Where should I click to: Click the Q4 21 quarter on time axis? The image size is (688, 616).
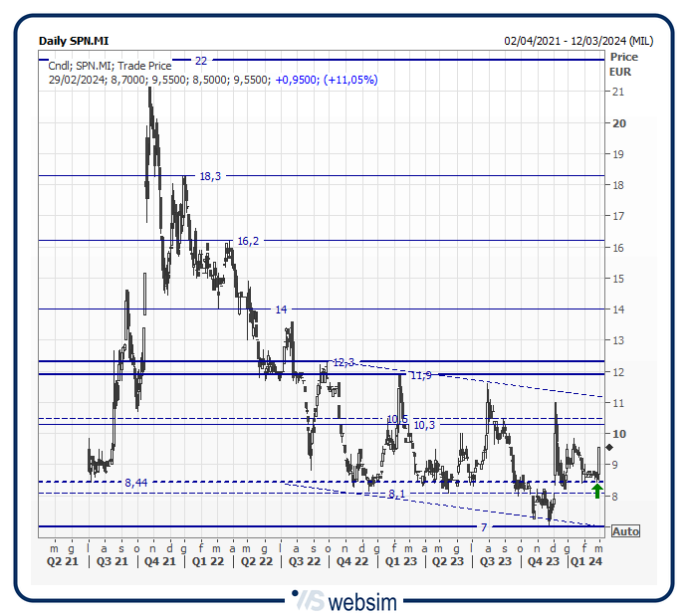click(x=155, y=561)
